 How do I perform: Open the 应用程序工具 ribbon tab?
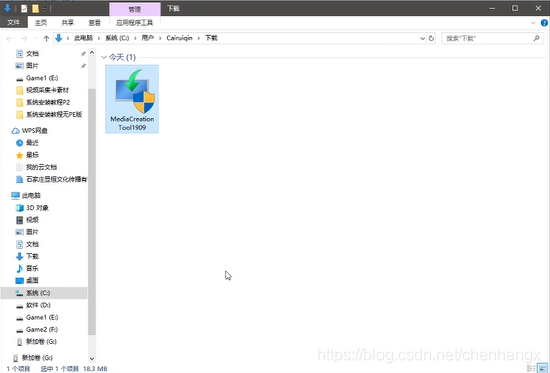coord(135,23)
